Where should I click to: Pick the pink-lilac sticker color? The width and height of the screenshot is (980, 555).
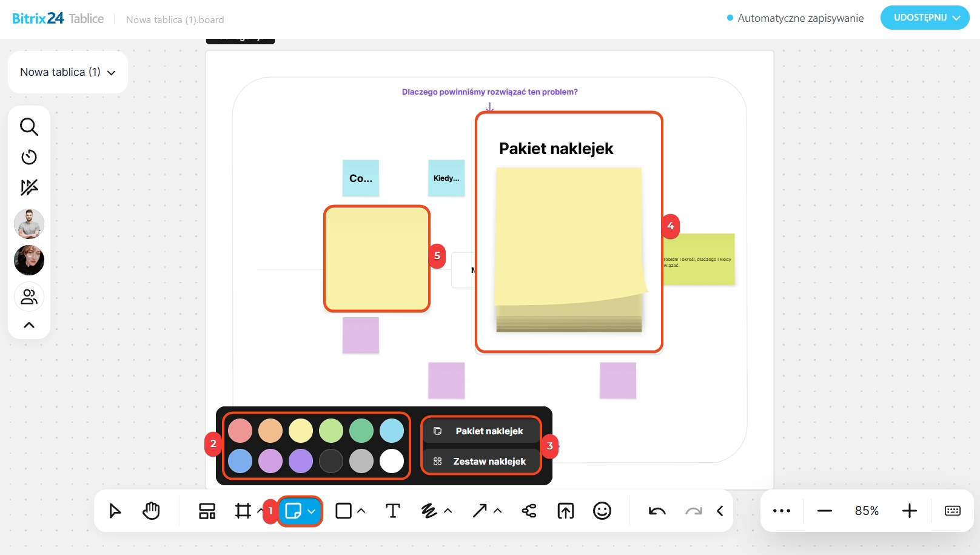270,461
